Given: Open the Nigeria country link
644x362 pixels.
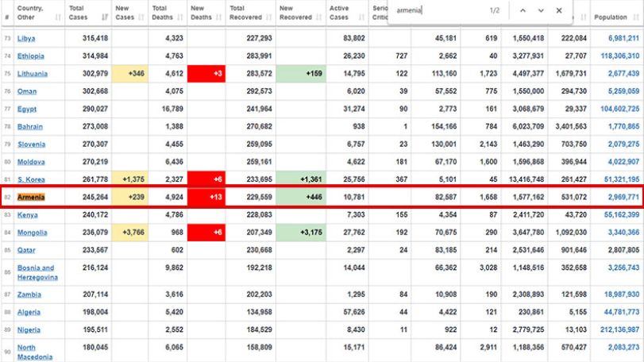Looking at the screenshot, I should coord(29,329).
